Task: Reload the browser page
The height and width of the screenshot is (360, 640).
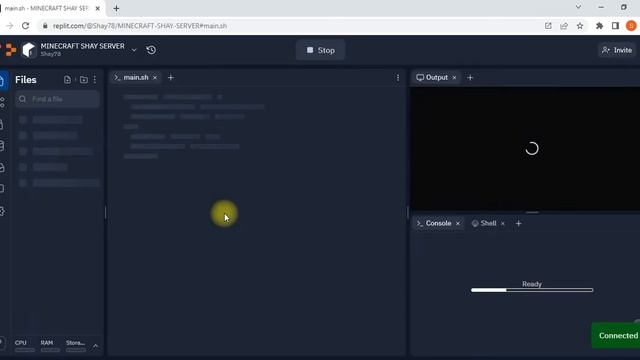Action: [25, 26]
